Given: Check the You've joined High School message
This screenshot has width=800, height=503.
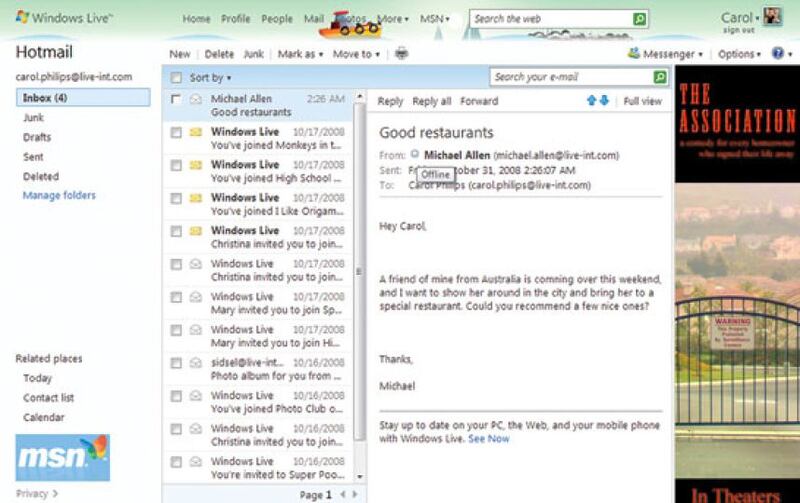Looking at the screenshot, I should pos(176,166).
